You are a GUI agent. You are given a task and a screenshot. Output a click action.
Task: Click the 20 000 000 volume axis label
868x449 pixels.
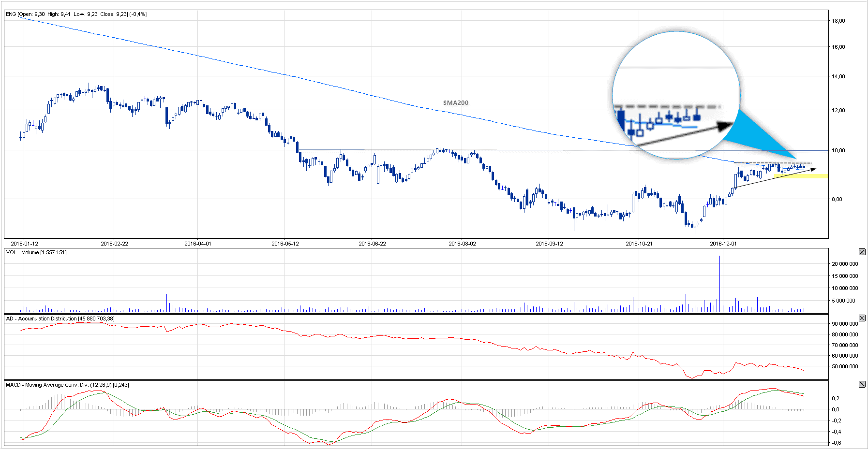pos(845,264)
